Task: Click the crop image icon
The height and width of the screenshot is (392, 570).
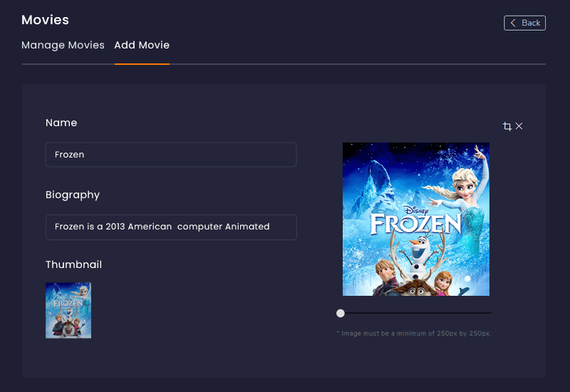Action: pyautogui.click(x=507, y=126)
